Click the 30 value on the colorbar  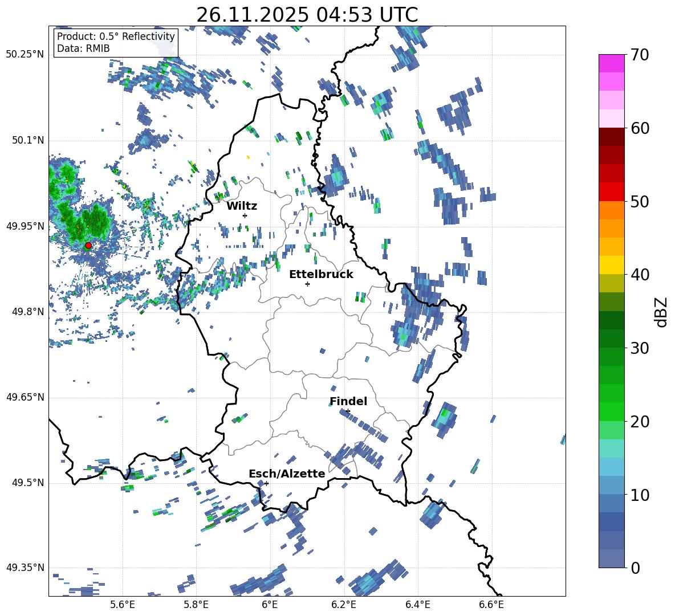pyautogui.click(x=639, y=348)
